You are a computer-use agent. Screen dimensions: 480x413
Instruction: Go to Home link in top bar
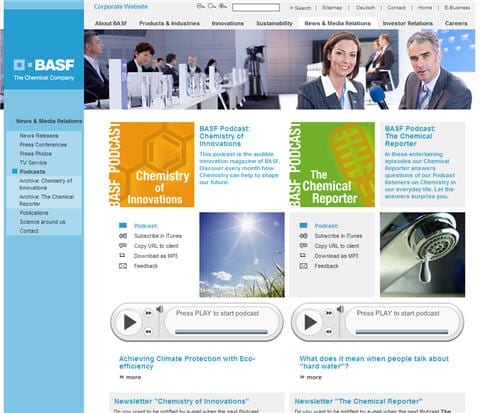click(425, 7)
